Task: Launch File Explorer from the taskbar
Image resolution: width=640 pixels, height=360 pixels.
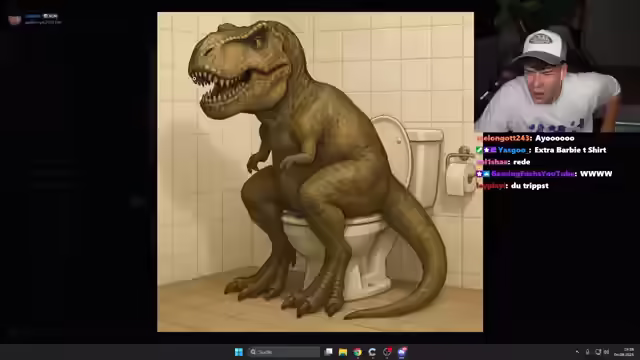Action: [343, 352]
